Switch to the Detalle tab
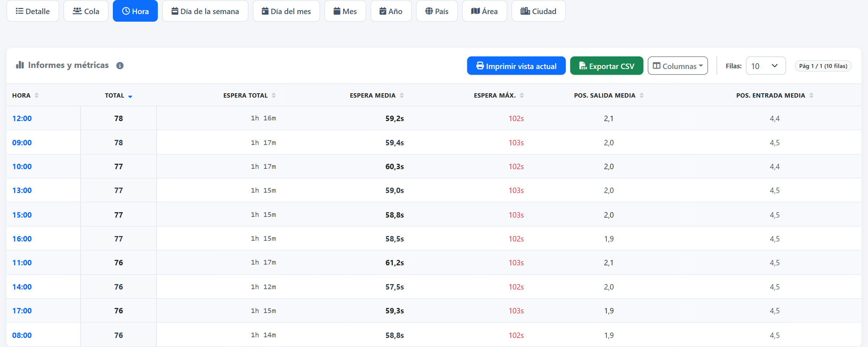The height and width of the screenshot is (347, 868). (x=33, y=11)
